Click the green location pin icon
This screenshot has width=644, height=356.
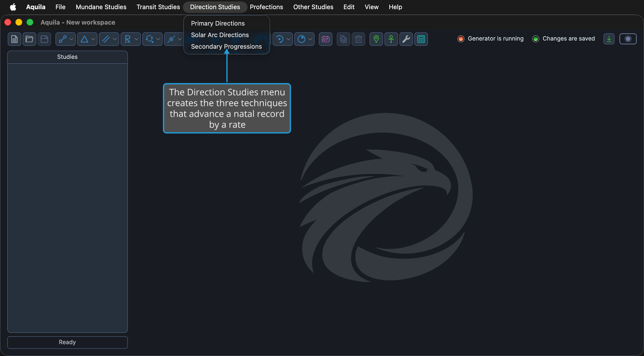point(376,39)
